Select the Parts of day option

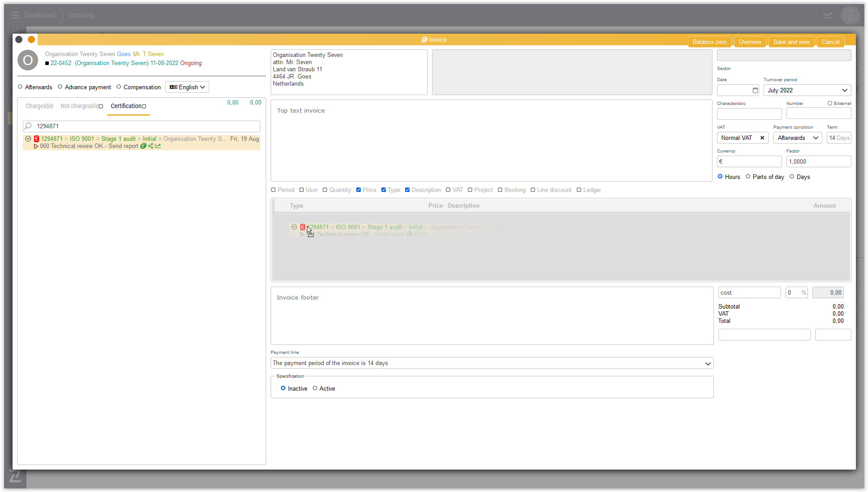pos(748,177)
